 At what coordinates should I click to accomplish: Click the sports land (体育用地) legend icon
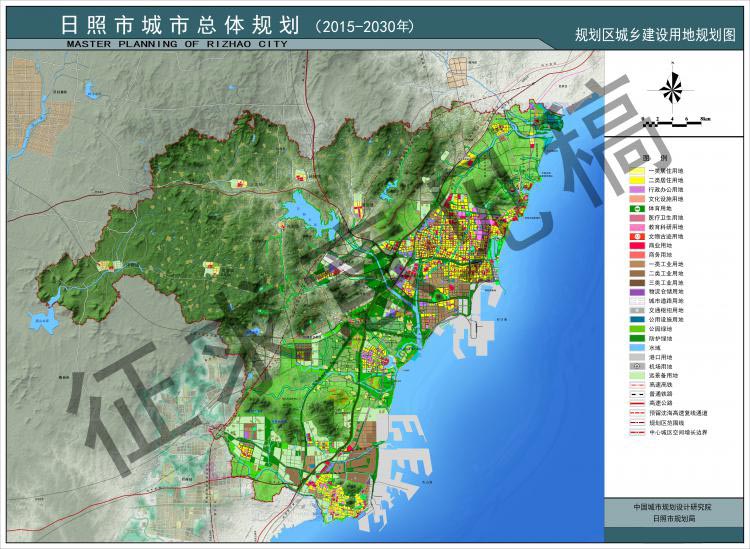click(x=636, y=207)
